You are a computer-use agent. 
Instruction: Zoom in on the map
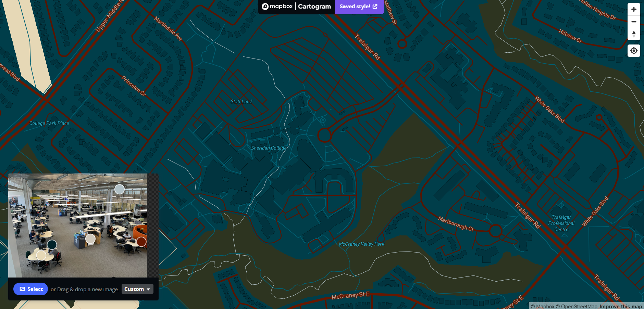click(634, 9)
